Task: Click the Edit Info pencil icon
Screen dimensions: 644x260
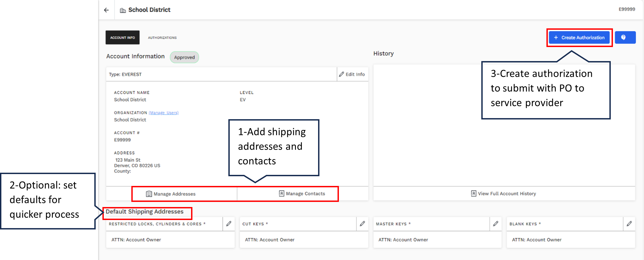Action: [x=342, y=74]
